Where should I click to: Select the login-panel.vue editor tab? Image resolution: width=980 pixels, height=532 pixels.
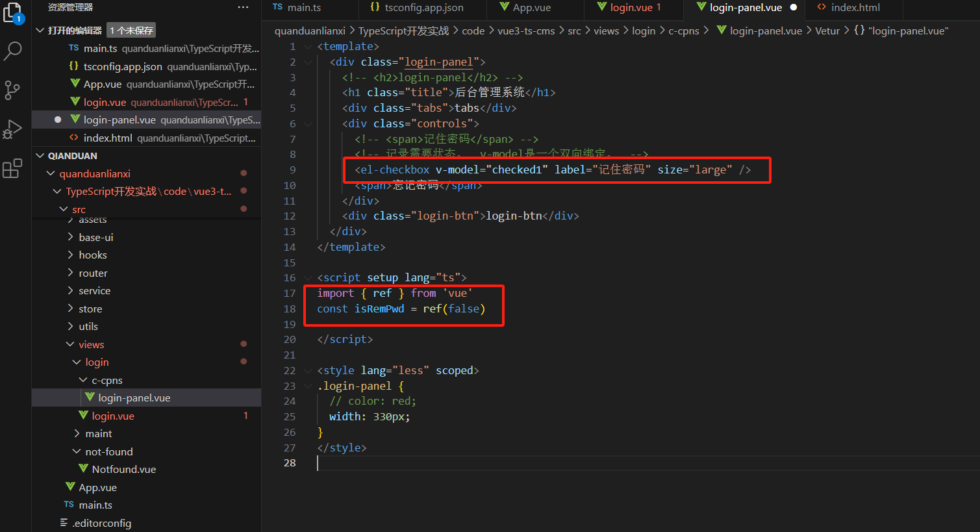pyautogui.click(x=745, y=8)
